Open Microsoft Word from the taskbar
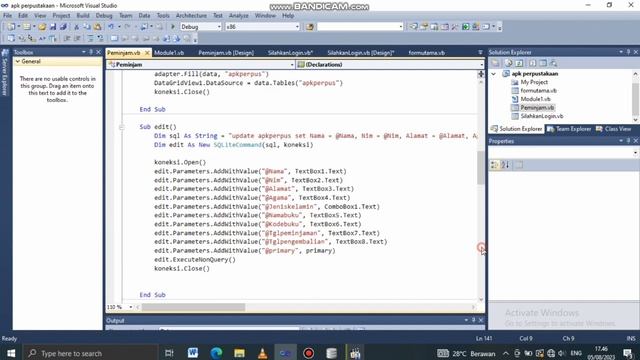 click(x=193, y=353)
